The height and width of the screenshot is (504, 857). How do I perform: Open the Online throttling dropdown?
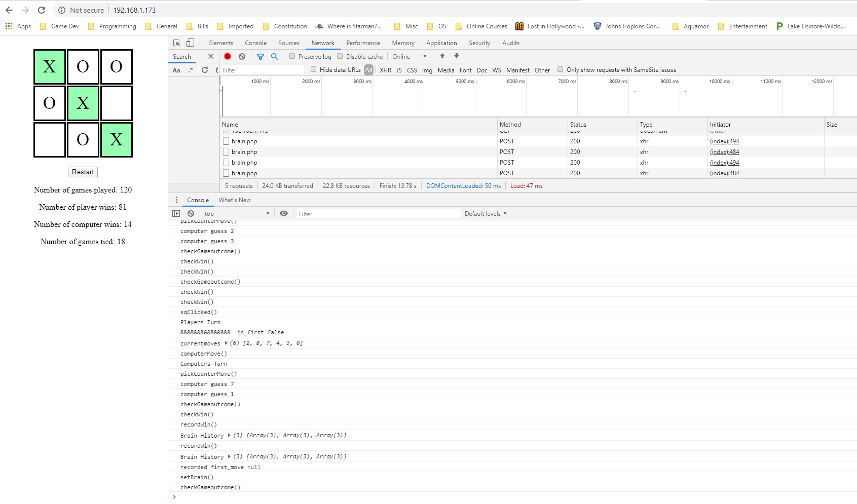coord(409,57)
